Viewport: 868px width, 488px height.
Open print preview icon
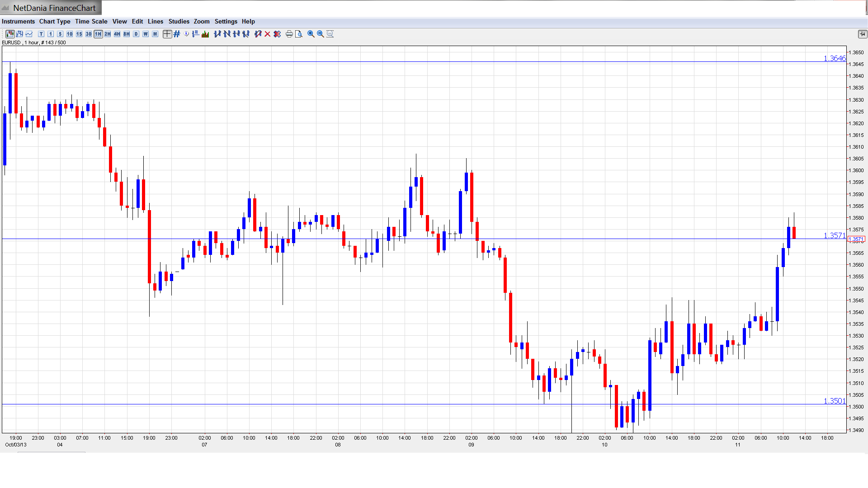pyautogui.click(x=299, y=34)
